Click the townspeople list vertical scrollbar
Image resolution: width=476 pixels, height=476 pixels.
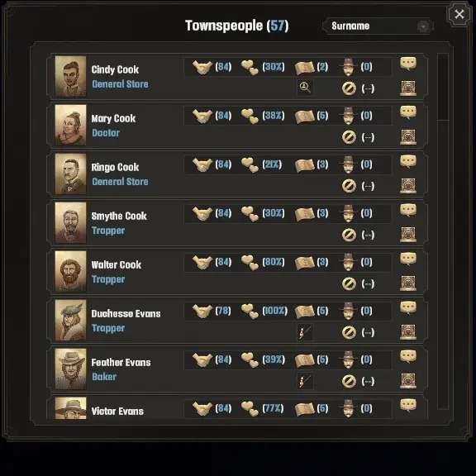point(443,231)
